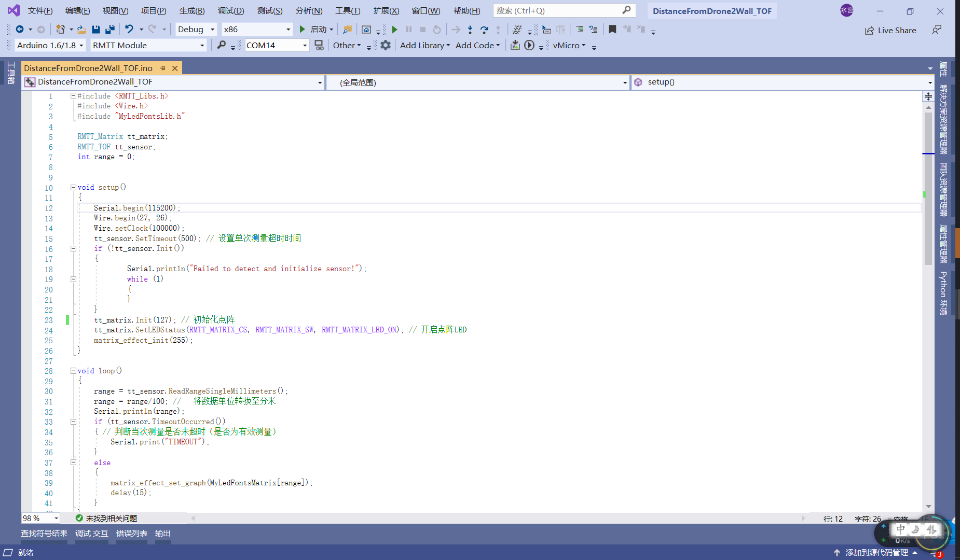Collapse the if TimeoutOccurred block at line 33

click(74, 422)
